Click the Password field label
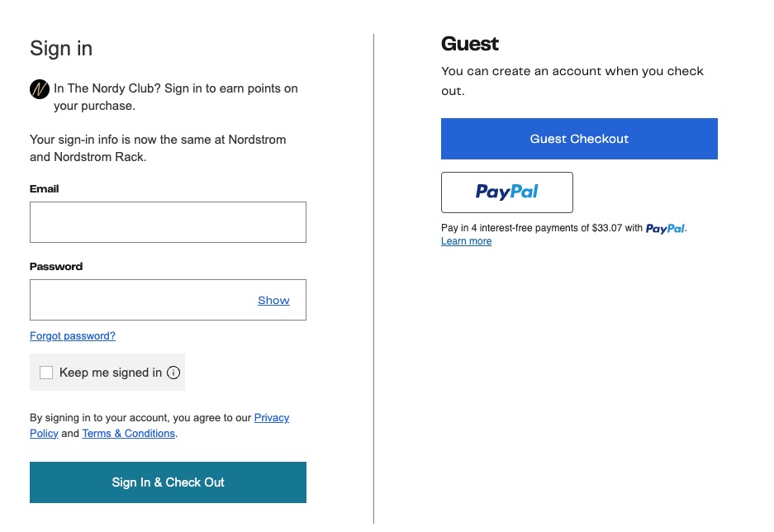The height and width of the screenshot is (532, 774). click(56, 267)
